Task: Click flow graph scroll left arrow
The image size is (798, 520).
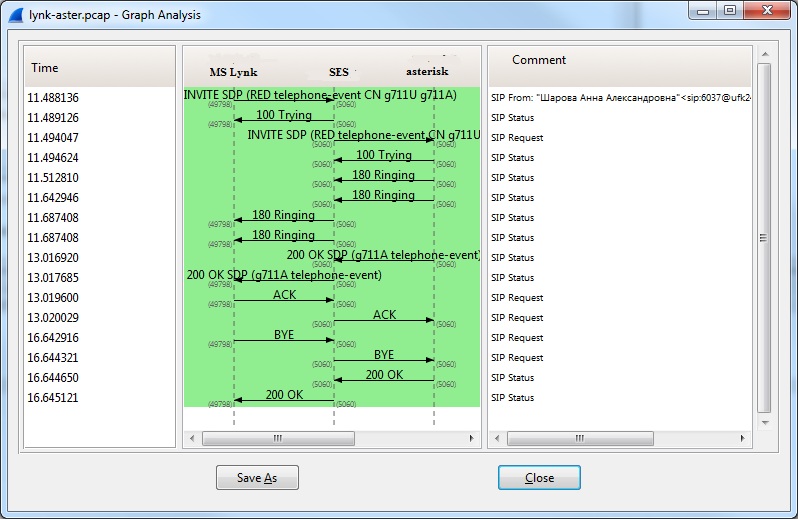Action: (x=192, y=438)
